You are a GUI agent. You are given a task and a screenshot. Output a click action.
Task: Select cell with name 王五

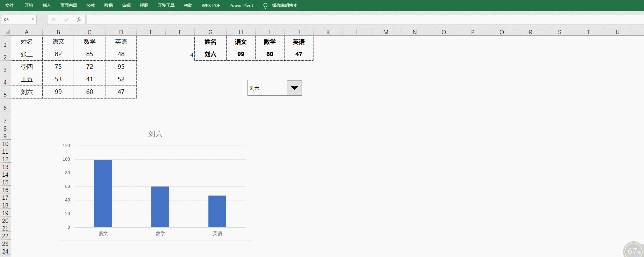click(x=27, y=79)
